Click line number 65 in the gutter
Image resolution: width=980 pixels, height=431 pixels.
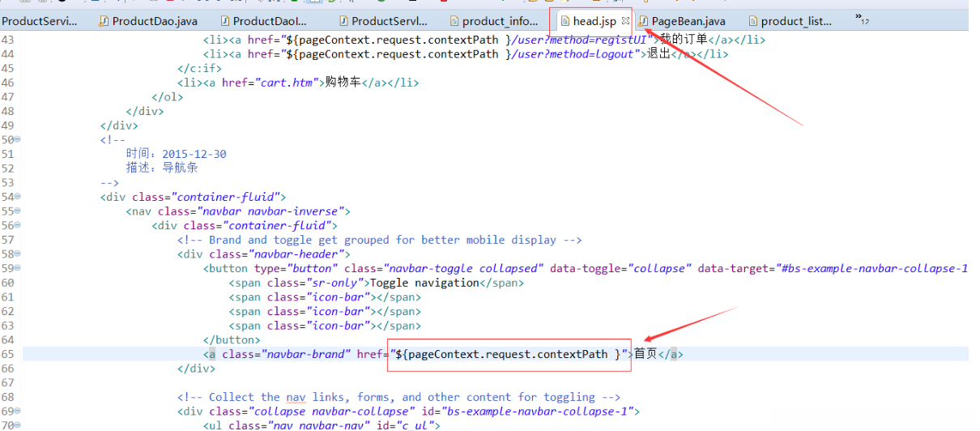click(7, 354)
